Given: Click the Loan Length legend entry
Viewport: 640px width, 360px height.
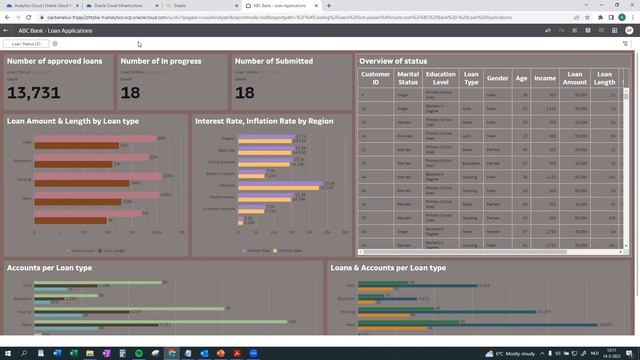Looking at the screenshot, I should [x=112, y=251].
